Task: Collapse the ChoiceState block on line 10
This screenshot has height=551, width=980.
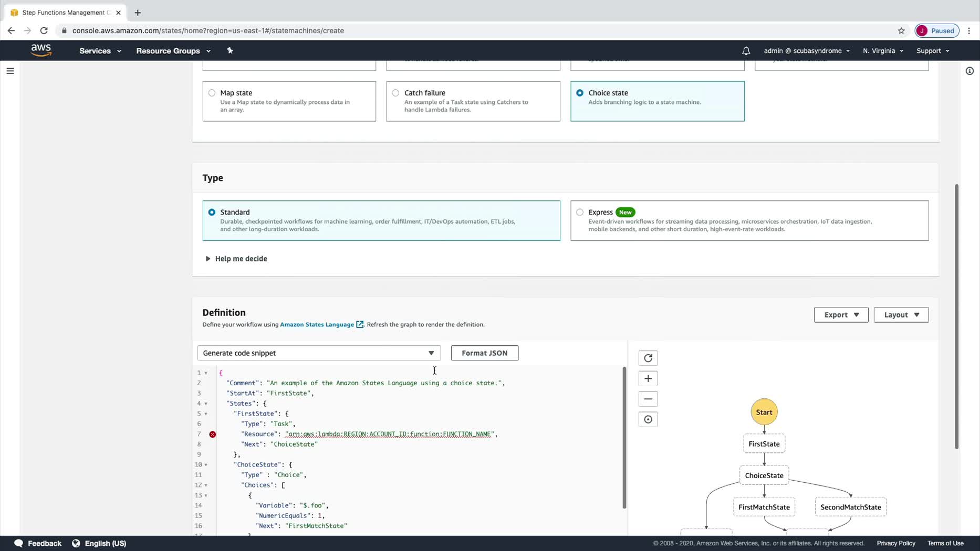Action: pyautogui.click(x=206, y=464)
